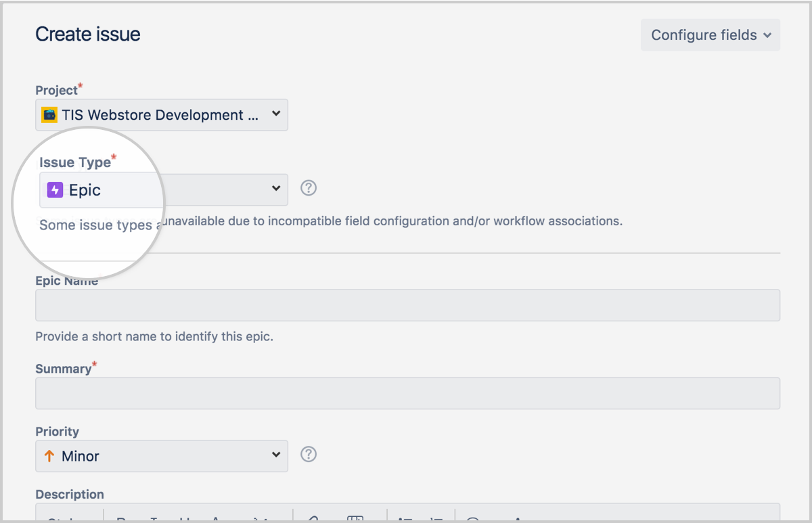Image resolution: width=812 pixels, height=523 pixels.
Task: Open the help tooltip beside Issue Type
Action: tap(309, 187)
